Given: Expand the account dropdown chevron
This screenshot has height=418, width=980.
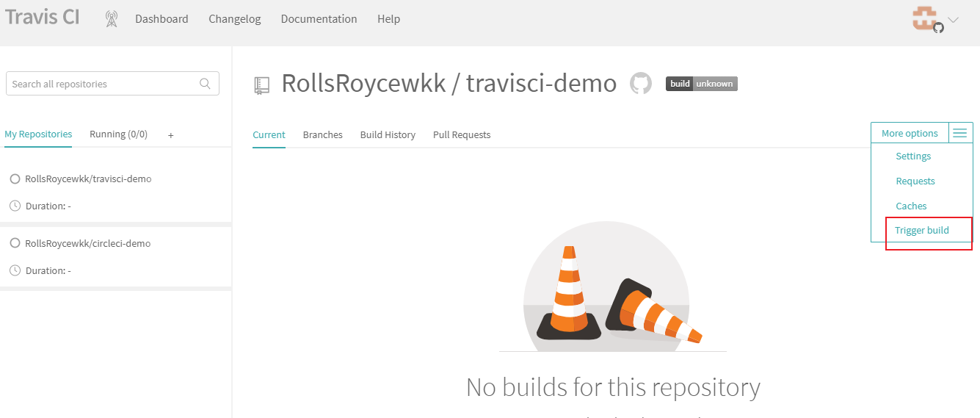Looking at the screenshot, I should pos(954,20).
